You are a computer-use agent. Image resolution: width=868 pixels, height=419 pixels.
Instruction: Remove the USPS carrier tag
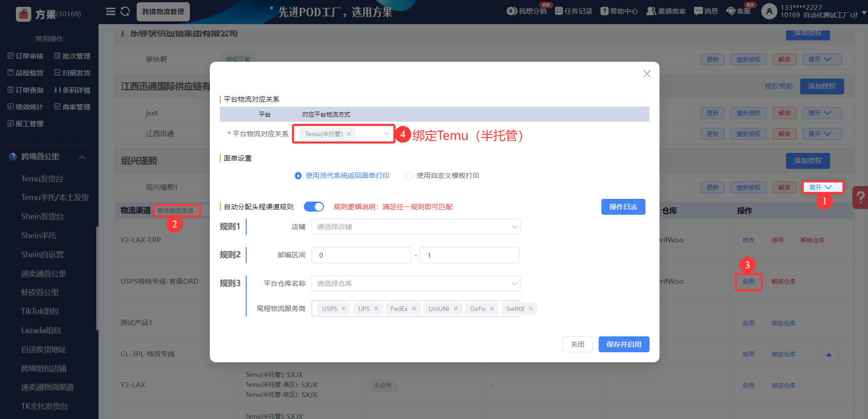pyautogui.click(x=343, y=309)
